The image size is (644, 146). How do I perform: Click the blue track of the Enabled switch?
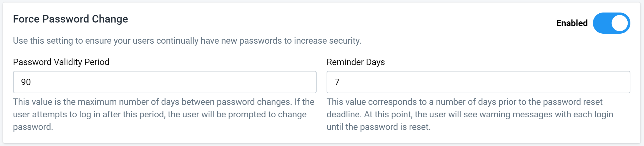point(602,23)
